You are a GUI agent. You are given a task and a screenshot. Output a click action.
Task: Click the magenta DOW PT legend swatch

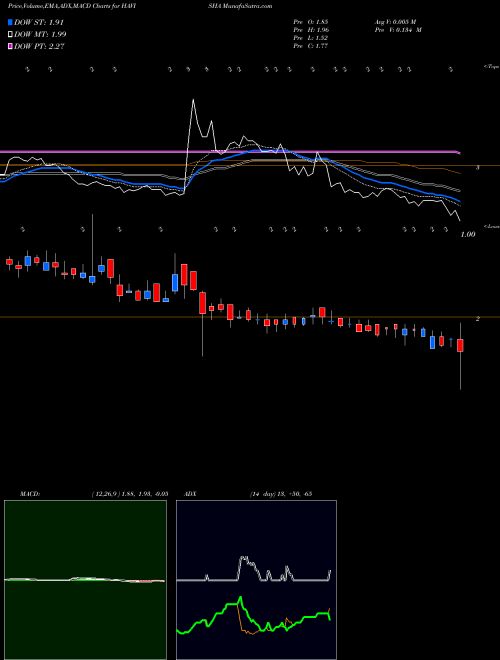pos(10,46)
